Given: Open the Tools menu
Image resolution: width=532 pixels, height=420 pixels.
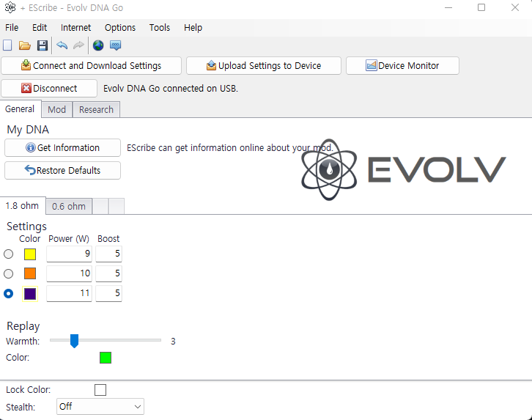Looking at the screenshot, I should [x=159, y=27].
